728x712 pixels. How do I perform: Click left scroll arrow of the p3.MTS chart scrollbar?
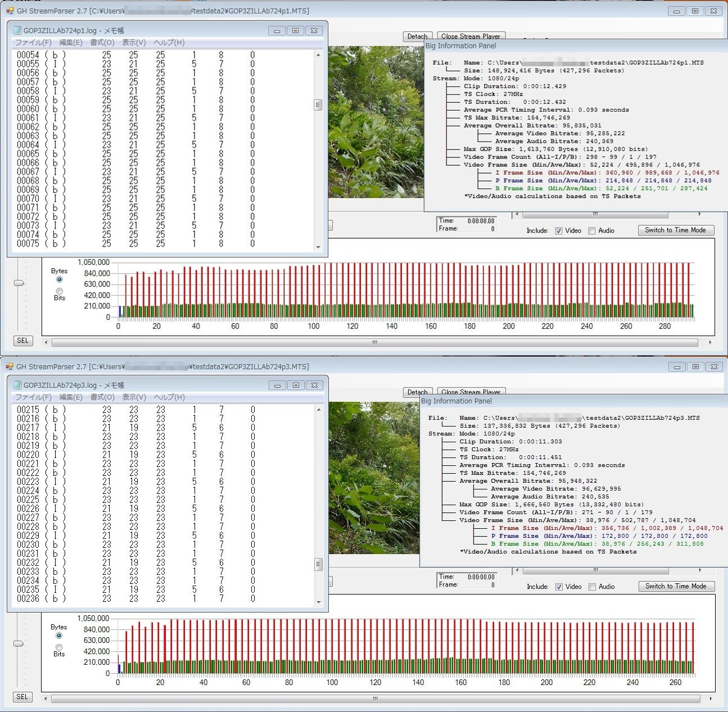(46, 699)
